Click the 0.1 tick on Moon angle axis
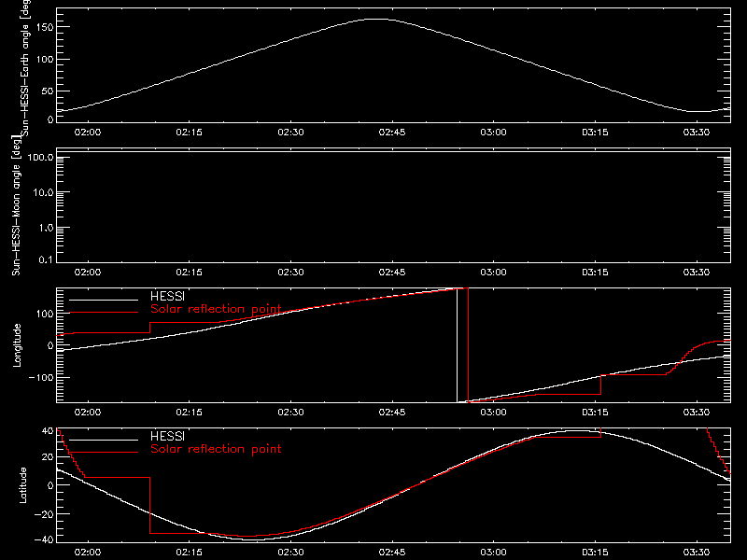Image resolution: width=747 pixels, height=560 pixels. point(46,259)
